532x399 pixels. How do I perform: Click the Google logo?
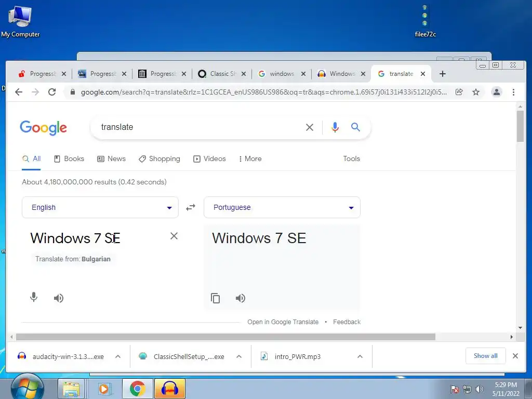pos(44,128)
